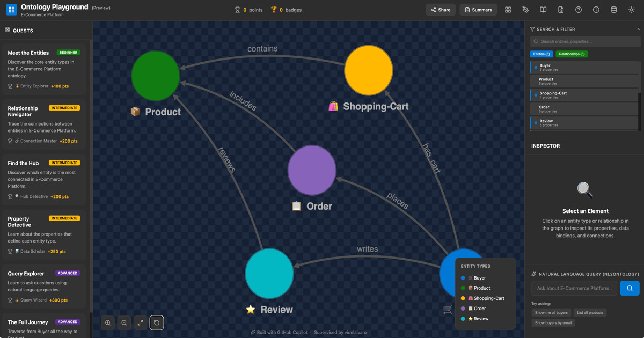Select the Review entity in filter list

pyautogui.click(x=584, y=123)
